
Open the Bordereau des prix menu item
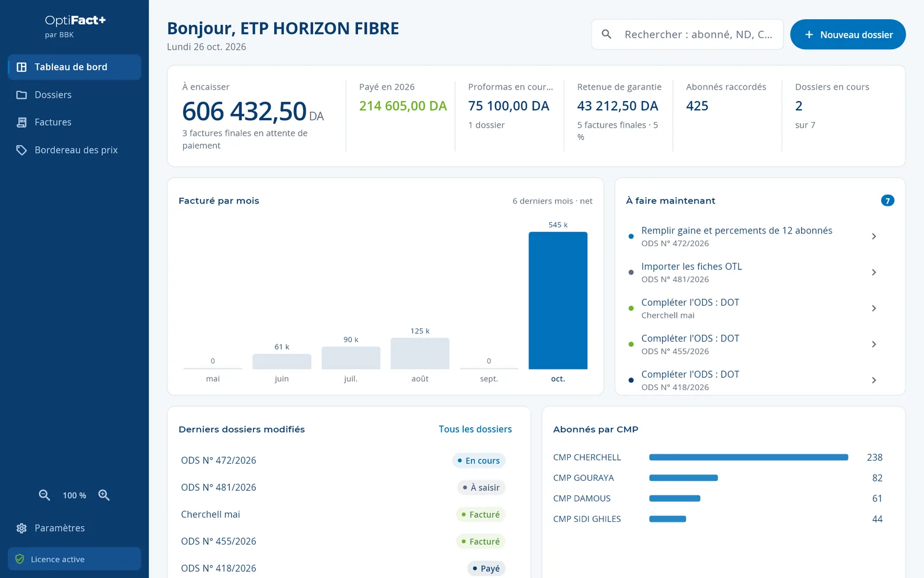[x=74, y=150]
